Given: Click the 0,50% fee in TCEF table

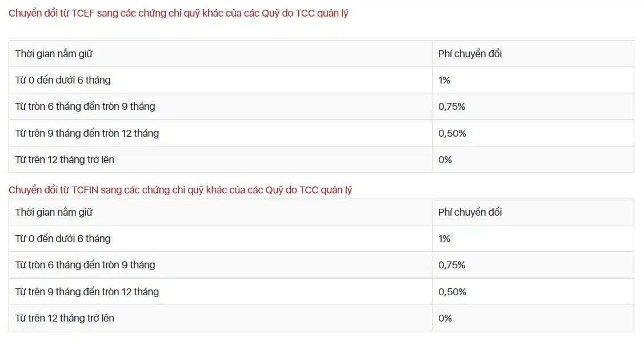Looking at the screenshot, I should click(x=452, y=133).
